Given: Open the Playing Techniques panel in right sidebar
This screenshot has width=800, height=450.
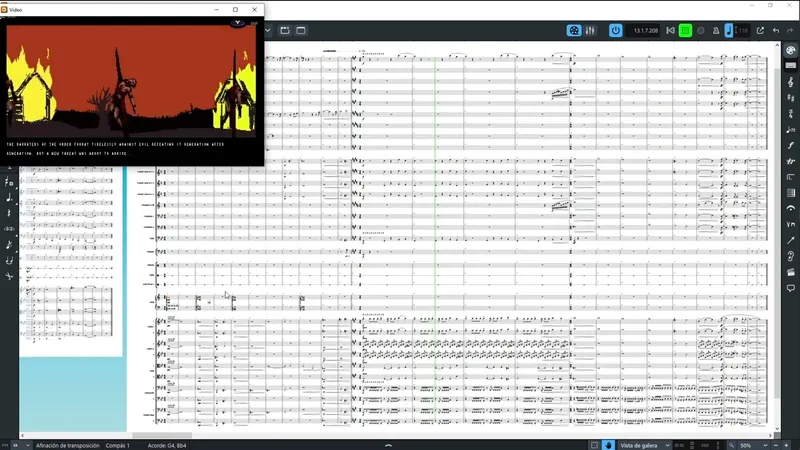Looking at the screenshot, I should 790,224.
